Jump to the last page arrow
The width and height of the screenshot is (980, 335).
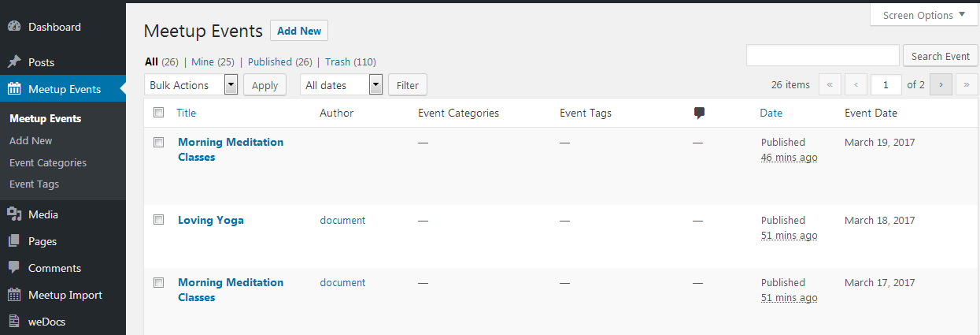(x=967, y=84)
